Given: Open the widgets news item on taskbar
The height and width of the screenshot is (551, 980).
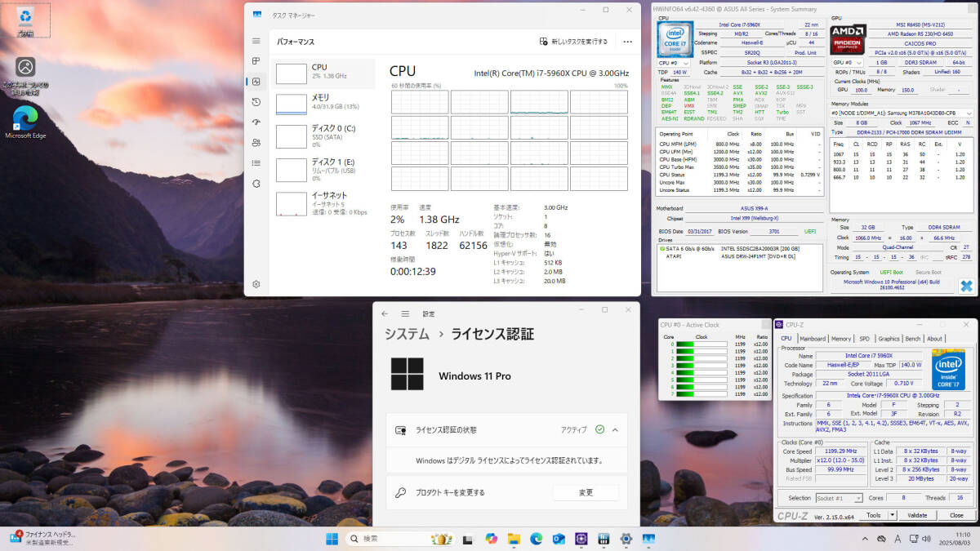Looking at the screenshot, I should (42, 538).
